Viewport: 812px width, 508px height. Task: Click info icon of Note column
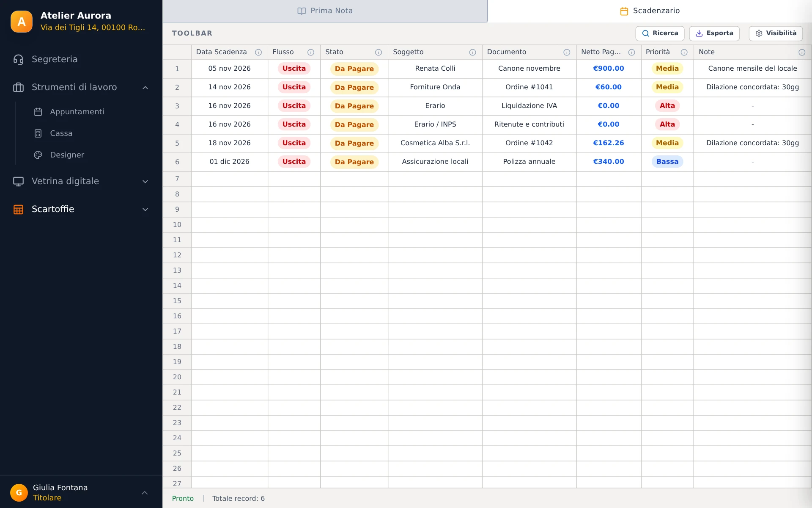click(802, 52)
